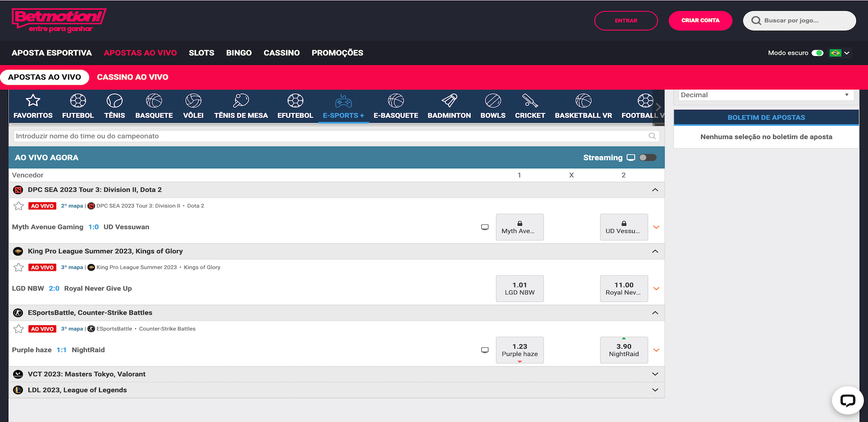Open the live chat support bubble
The height and width of the screenshot is (422, 868).
847,400
